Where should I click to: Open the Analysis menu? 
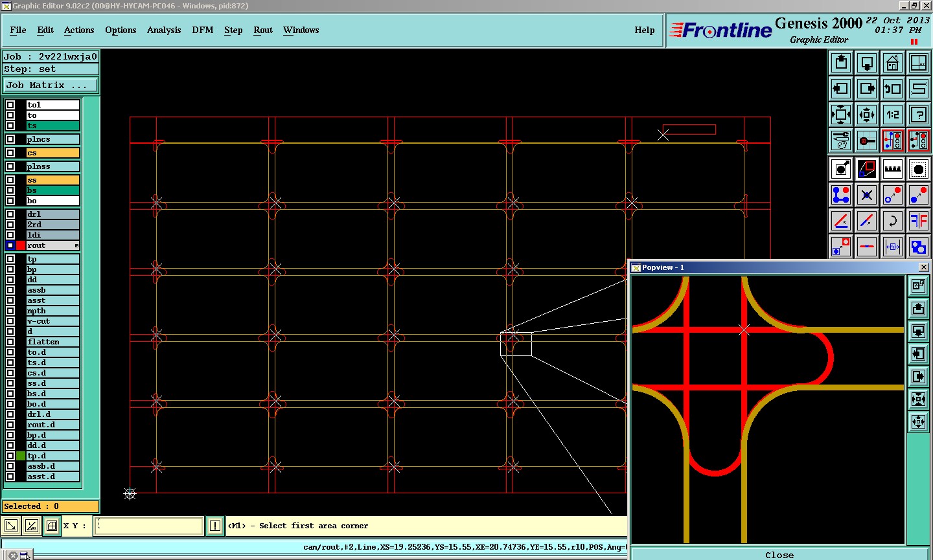[164, 30]
